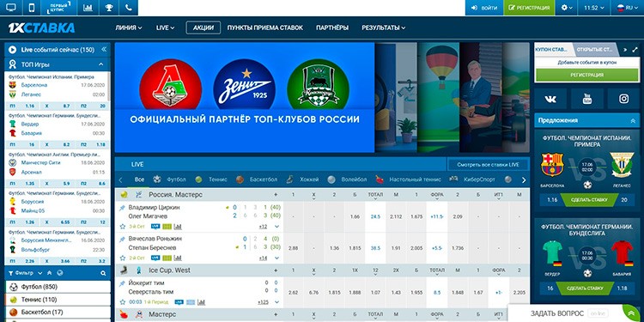Add Владимир Циркин match to favorites star
This screenshot has height=322, width=644.
(123, 227)
